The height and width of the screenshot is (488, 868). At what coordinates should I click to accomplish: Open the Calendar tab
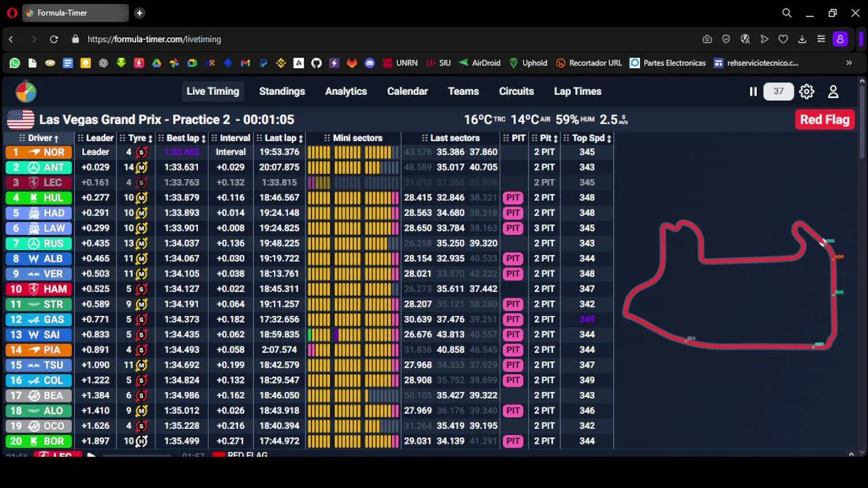(x=408, y=91)
